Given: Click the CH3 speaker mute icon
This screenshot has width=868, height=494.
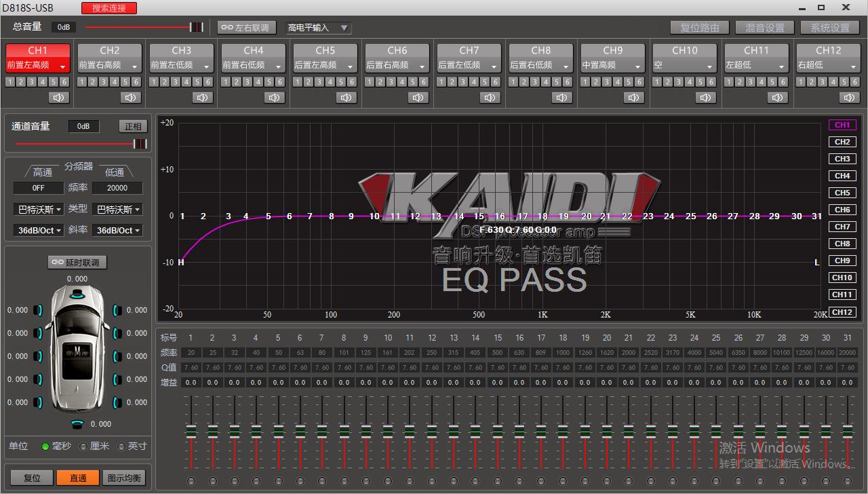Looking at the screenshot, I should (203, 98).
